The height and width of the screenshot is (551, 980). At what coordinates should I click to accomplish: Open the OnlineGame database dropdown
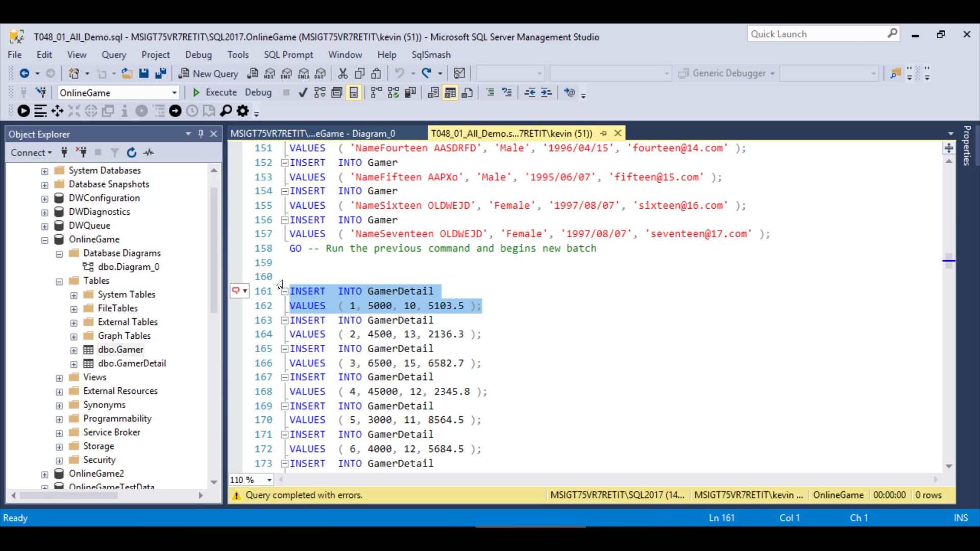click(175, 92)
